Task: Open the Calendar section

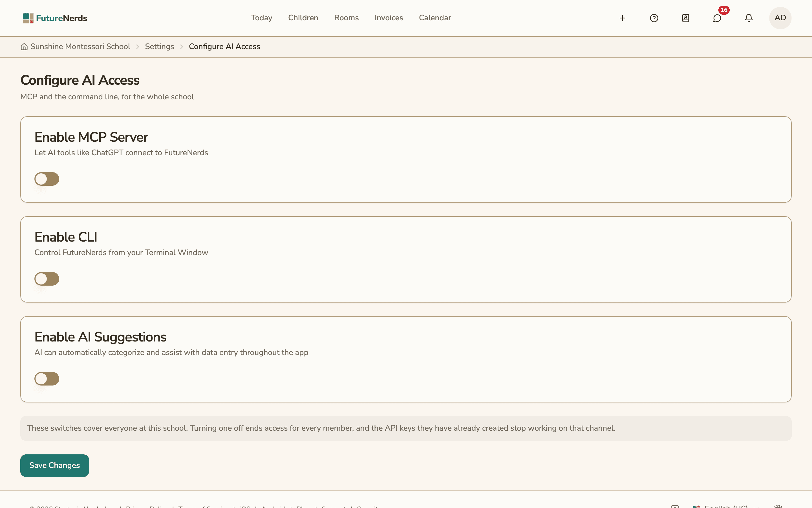Action: (435, 18)
